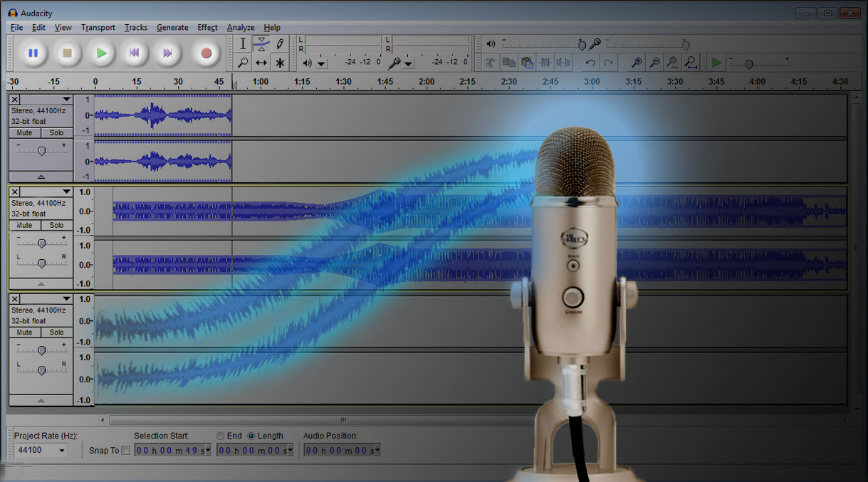Choose the Envelope tool
The height and width of the screenshot is (482, 868).
point(261,44)
